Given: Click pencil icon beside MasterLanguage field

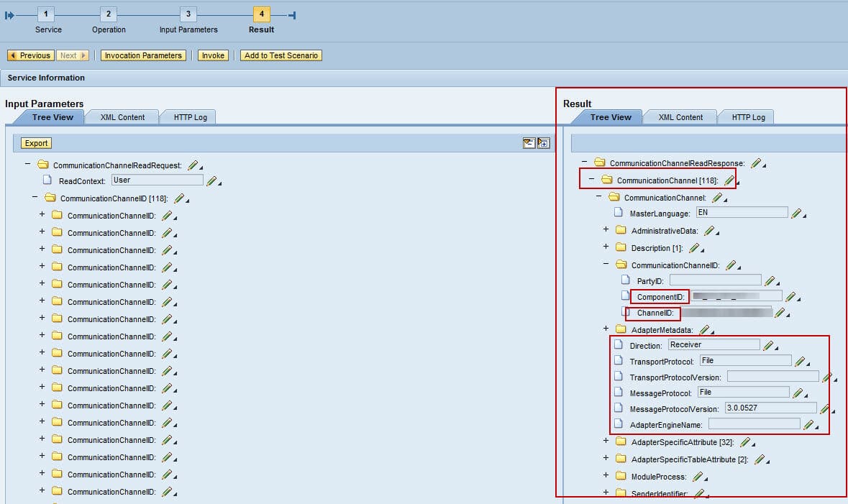Looking at the screenshot, I should click(x=796, y=213).
